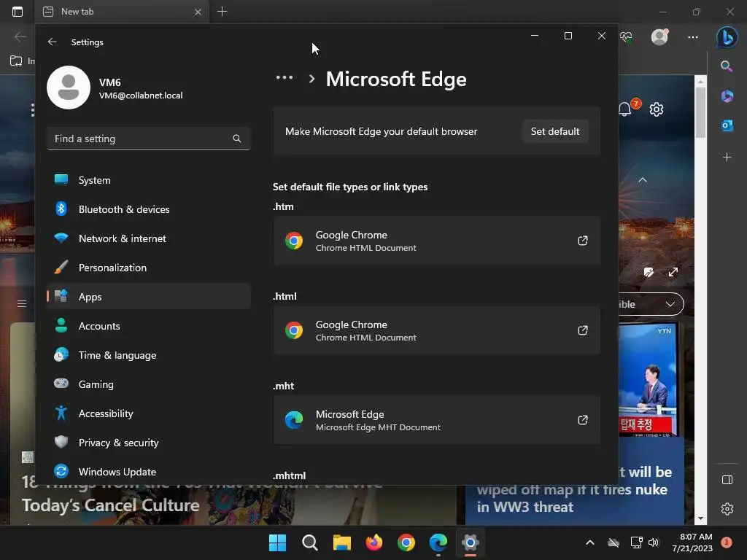Launch Firefox from the taskbar
This screenshot has width=747, height=560.
(374, 542)
